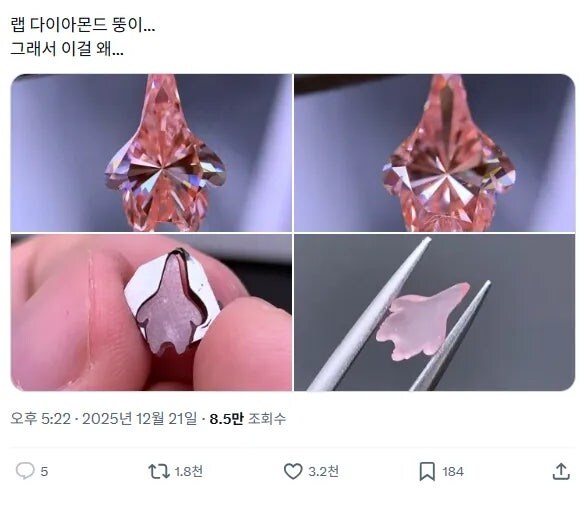This screenshot has height=507, width=587.
Task: Click the 184 bookmarks count
Action: 453,471
